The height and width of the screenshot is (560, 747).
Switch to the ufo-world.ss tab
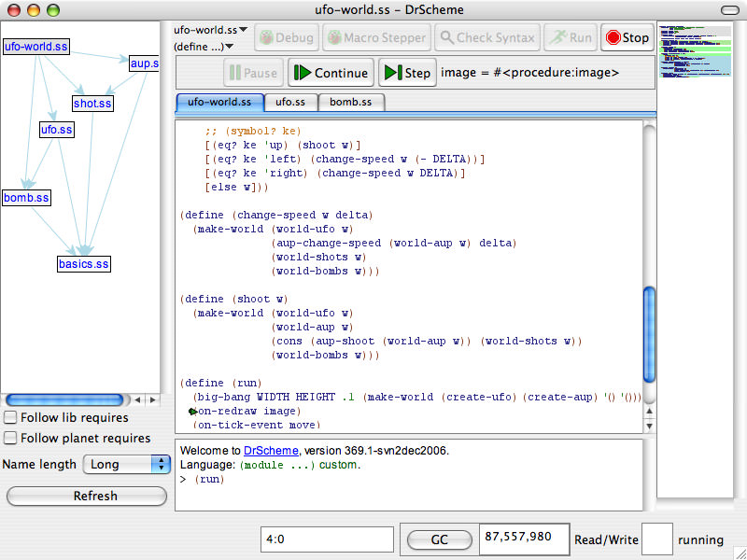219,102
